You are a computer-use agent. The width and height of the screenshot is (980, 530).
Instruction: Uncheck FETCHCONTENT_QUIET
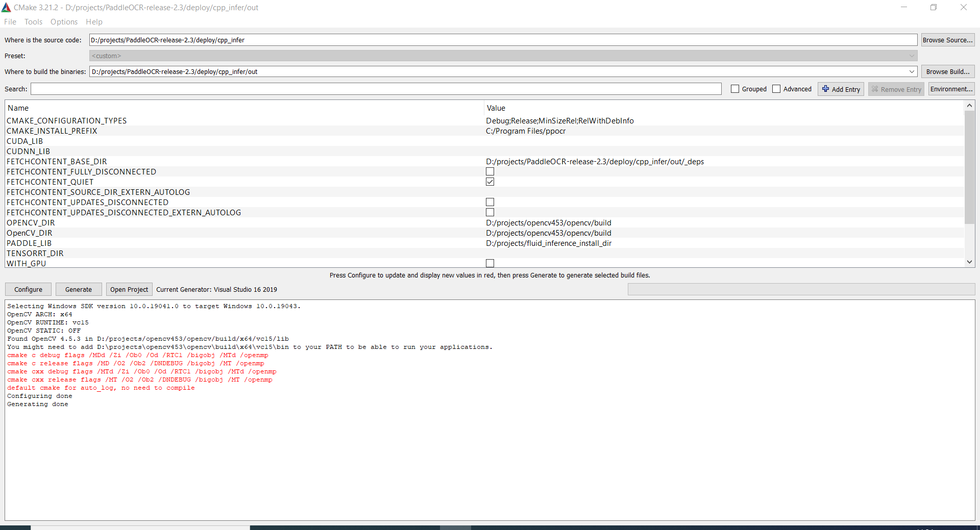click(490, 182)
